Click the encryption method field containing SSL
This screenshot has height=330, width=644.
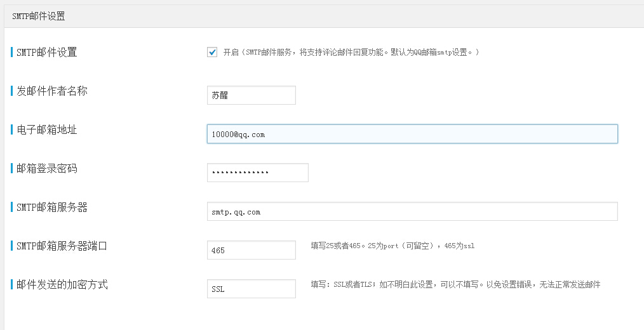click(252, 289)
